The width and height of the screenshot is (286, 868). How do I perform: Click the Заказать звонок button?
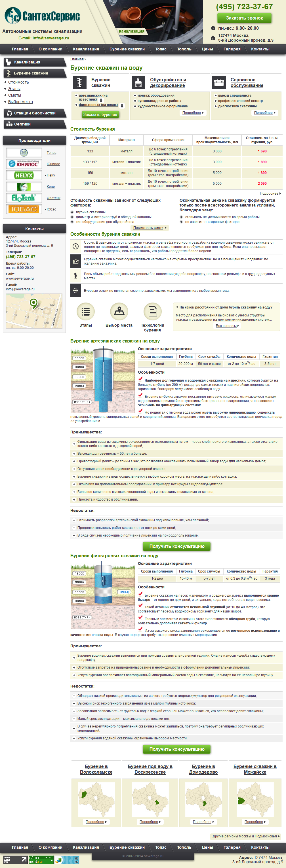pyautogui.click(x=244, y=18)
